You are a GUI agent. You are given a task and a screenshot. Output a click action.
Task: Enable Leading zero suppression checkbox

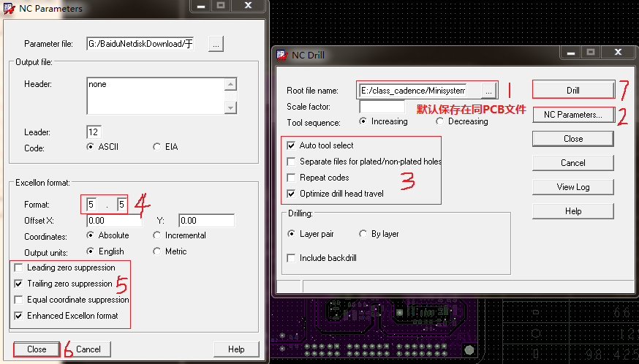pos(18,268)
